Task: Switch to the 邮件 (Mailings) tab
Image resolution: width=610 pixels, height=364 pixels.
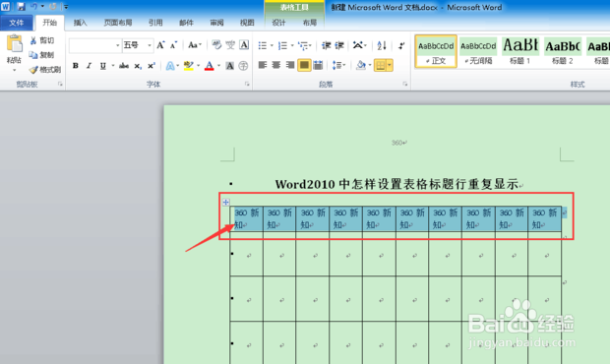Action: click(186, 23)
